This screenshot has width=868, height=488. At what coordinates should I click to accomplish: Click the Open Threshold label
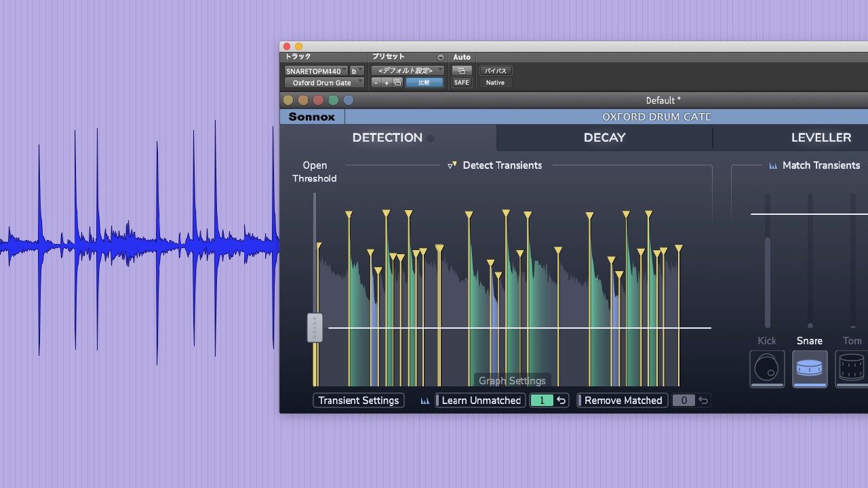pyautogui.click(x=315, y=172)
